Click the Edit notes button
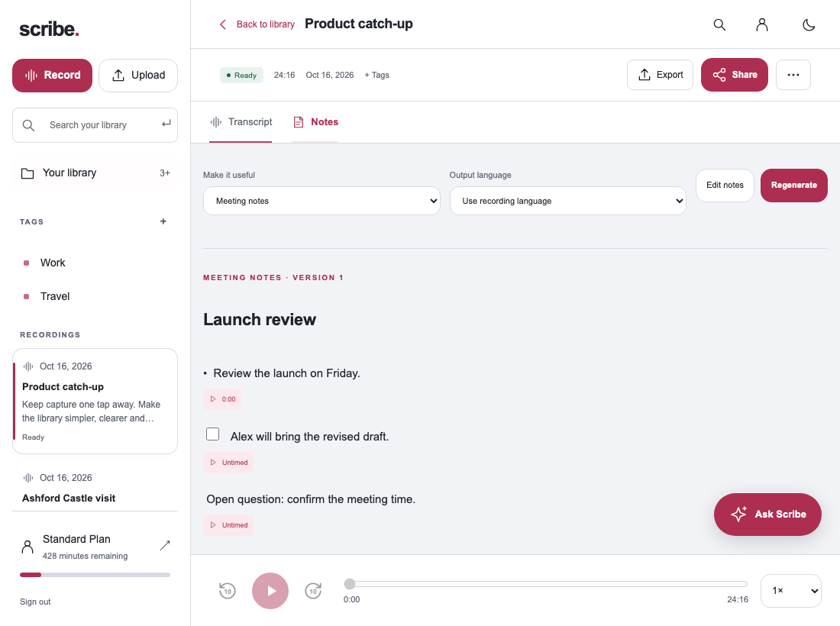840x626 pixels. coord(725,186)
